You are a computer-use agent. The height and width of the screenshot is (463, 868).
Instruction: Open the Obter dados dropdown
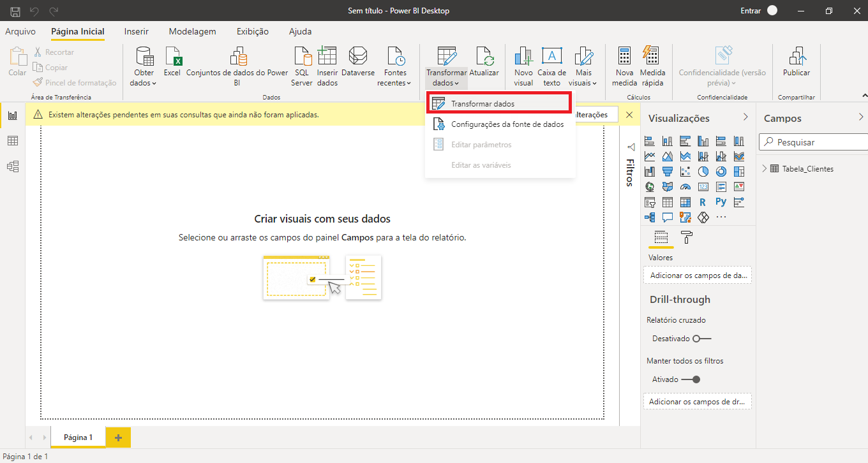(144, 66)
